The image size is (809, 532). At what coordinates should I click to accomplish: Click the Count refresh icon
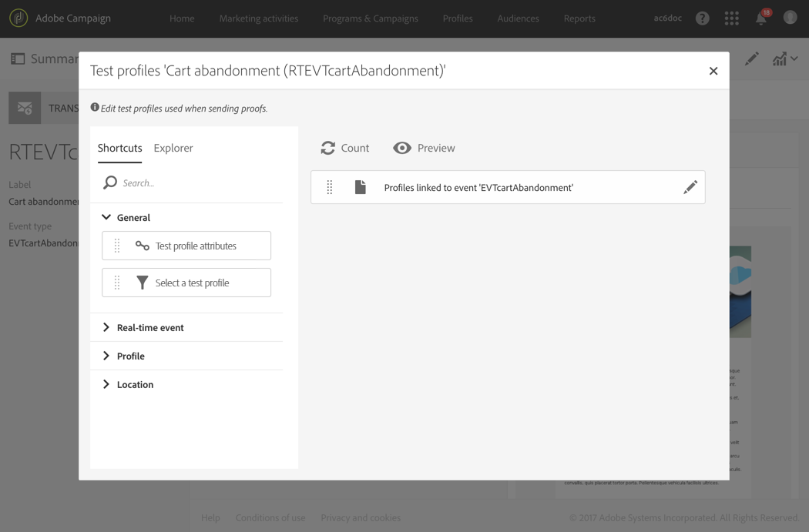click(x=328, y=148)
